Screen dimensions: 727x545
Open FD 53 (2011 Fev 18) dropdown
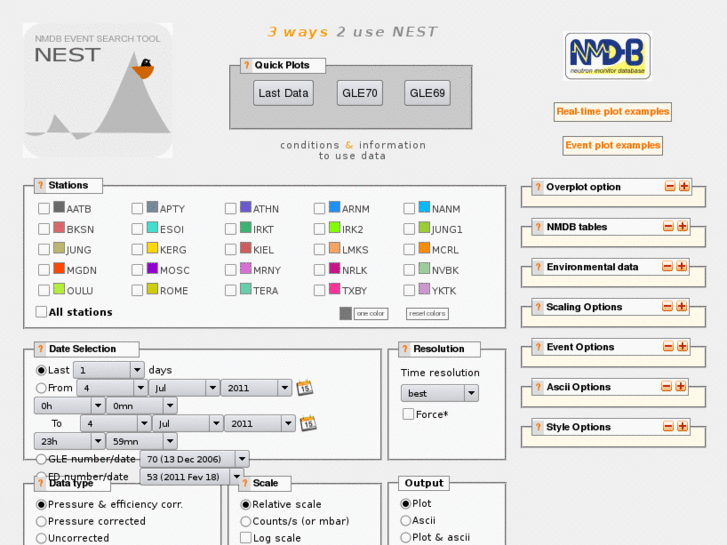191,477
